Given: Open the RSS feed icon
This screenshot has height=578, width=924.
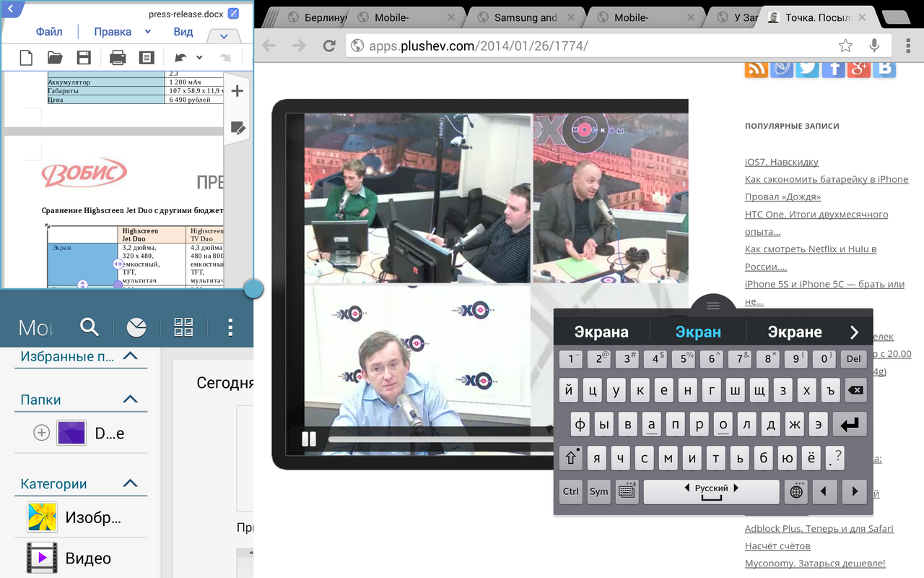Looking at the screenshot, I should [x=757, y=70].
